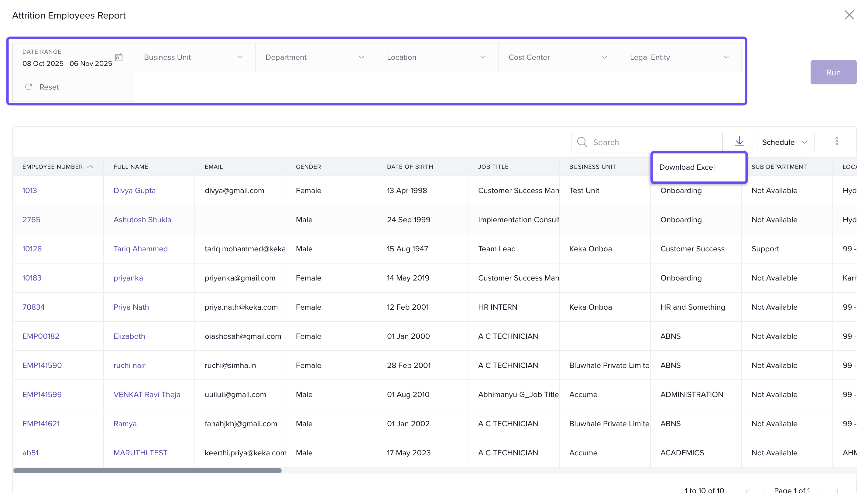The width and height of the screenshot is (868, 493).
Task: Sort by Employee Number arrow icon
Action: coord(90,167)
